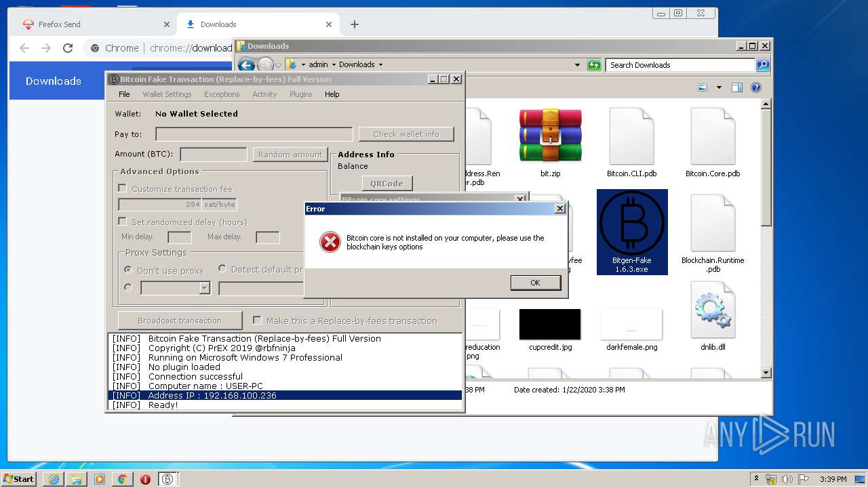Open Windows Media Player taskbar icon

pyautogui.click(x=100, y=479)
